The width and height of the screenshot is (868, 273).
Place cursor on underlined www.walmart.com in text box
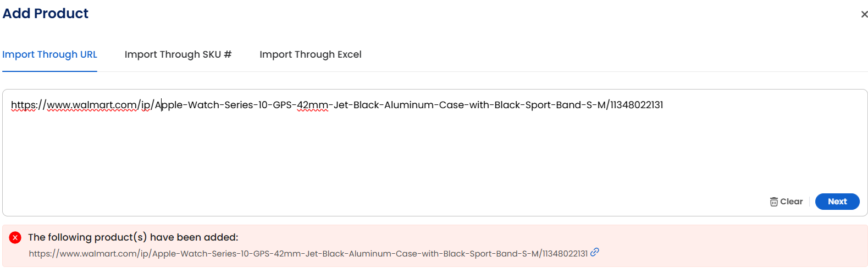(x=92, y=105)
